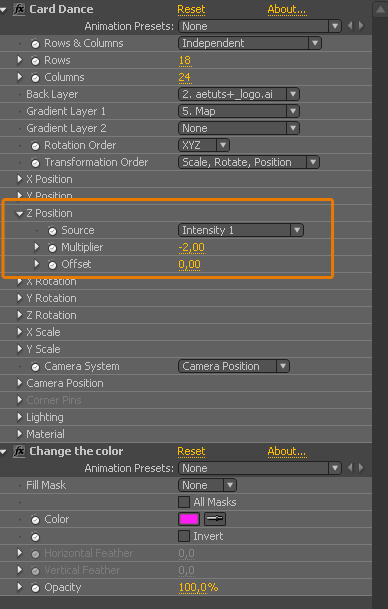Select the Color eyedropper tool
Viewport: 388px width, 609px height.
click(215, 519)
